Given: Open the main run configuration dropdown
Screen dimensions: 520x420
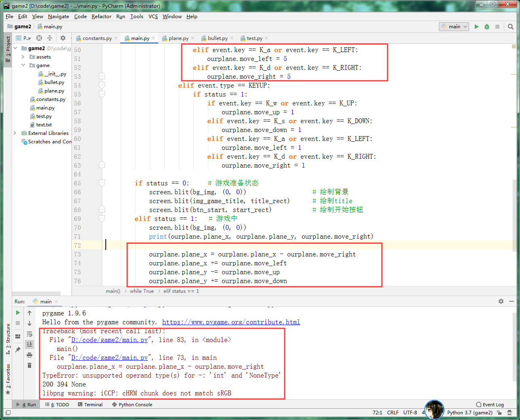Looking at the screenshot, I should tap(454, 27).
